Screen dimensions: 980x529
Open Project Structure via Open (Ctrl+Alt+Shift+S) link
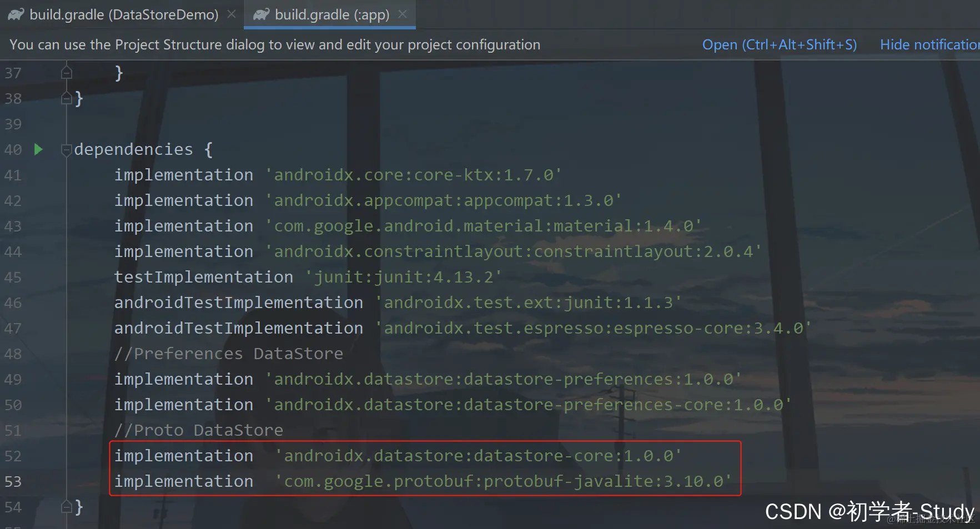[780, 44]
